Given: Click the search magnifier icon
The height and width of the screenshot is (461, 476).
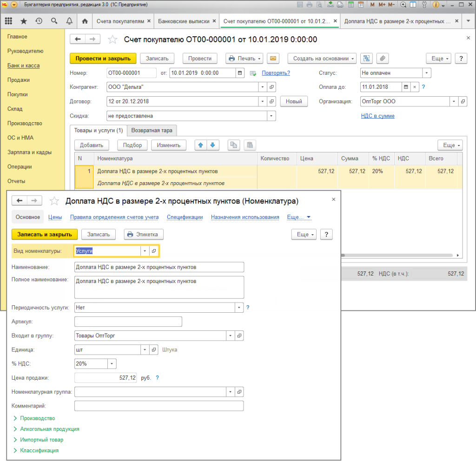Looking at the screenshot, I should pos(54,21).
